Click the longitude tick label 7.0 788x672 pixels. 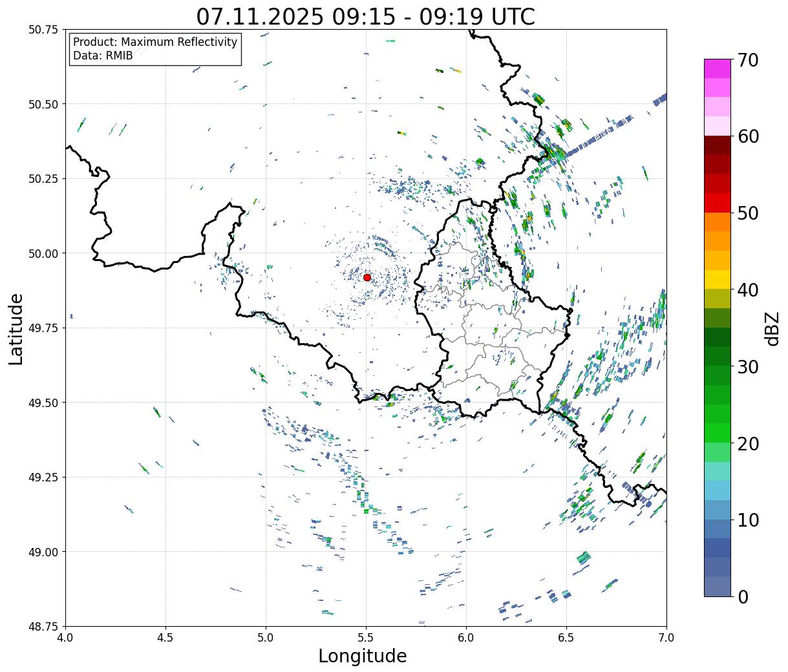pos(666,638)
